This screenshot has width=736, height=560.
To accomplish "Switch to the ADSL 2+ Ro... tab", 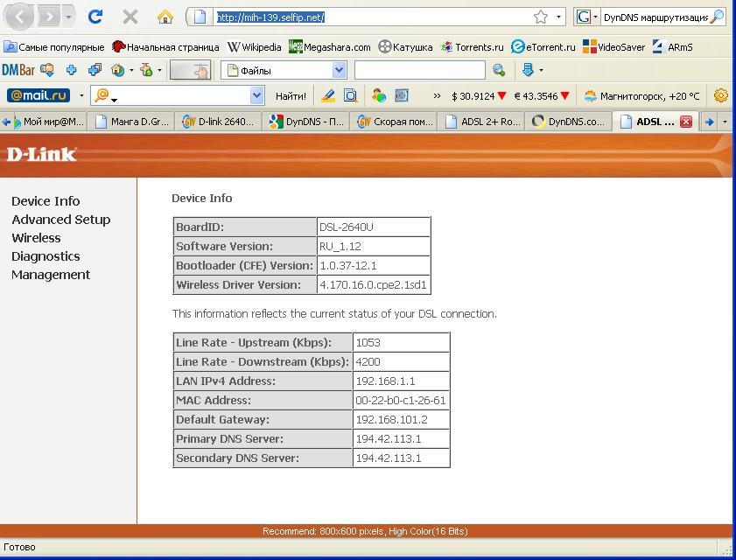I will point(481,122).
